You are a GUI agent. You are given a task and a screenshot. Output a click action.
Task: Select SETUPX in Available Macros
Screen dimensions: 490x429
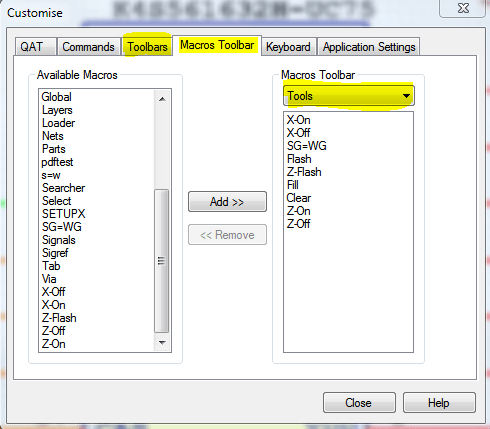coord(64,214)
